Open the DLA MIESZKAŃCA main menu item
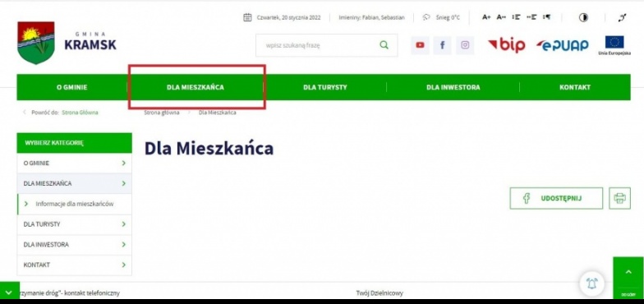644x304 pixels. tap(195, 87)
